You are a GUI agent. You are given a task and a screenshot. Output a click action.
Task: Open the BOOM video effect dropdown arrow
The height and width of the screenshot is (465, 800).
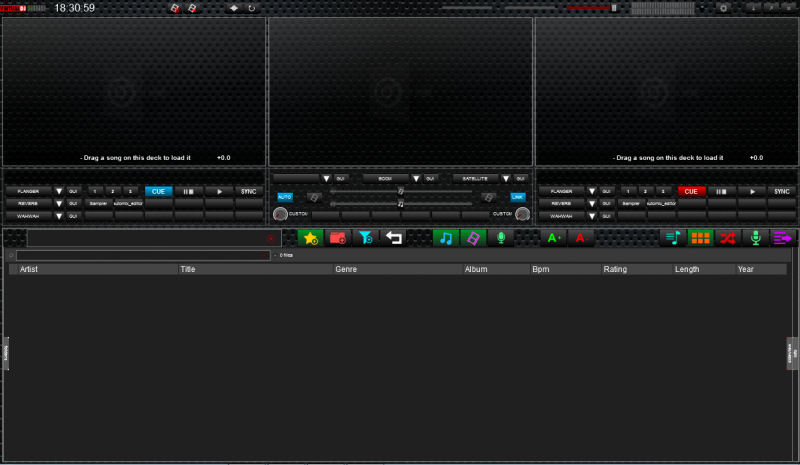pyautogui.click(x=416, y=179)
